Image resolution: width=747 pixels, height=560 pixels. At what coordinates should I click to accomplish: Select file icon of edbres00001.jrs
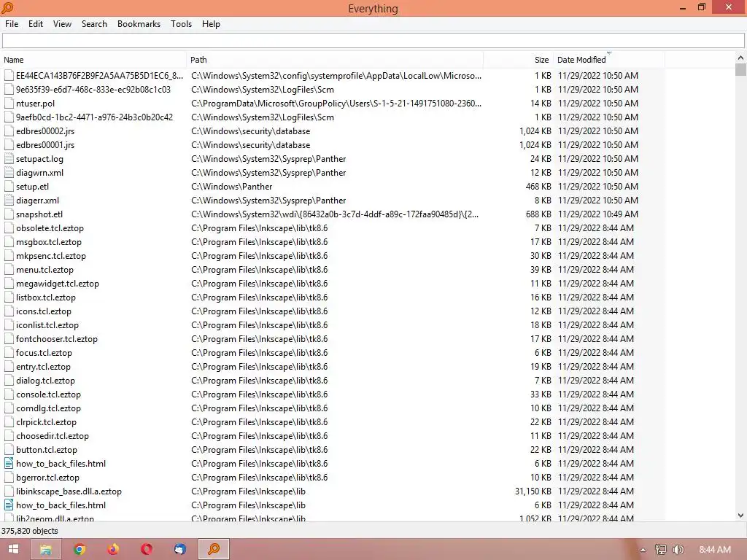pyautogui.click(x=9, y=145)
